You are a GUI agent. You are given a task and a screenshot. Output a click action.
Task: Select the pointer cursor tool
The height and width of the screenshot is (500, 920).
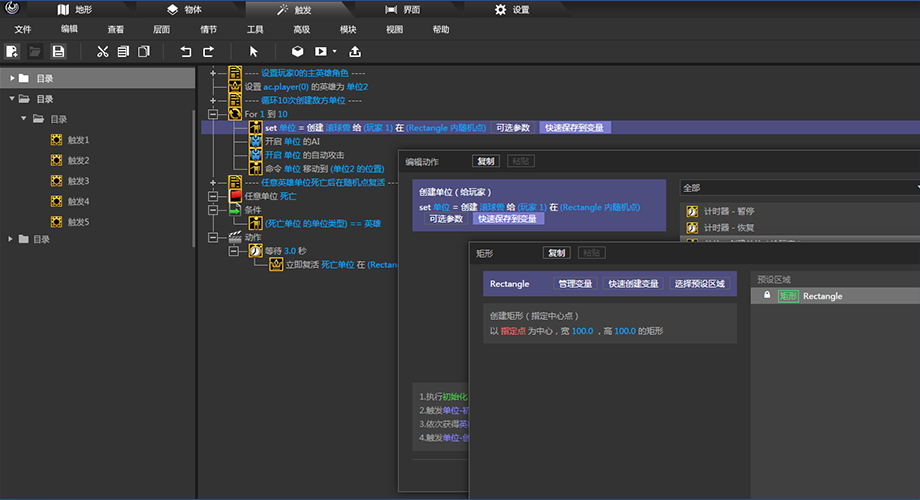253,51
